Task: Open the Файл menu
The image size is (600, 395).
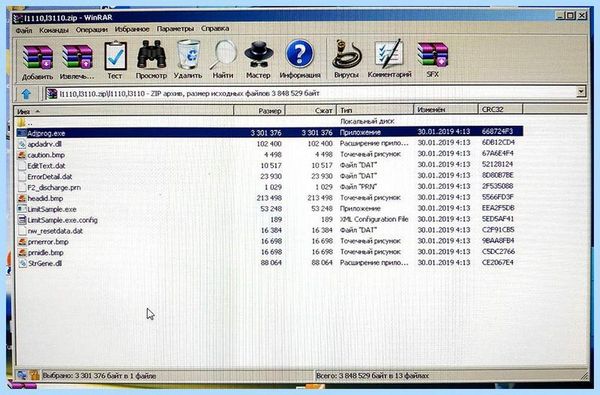Action: coord(24,30)
